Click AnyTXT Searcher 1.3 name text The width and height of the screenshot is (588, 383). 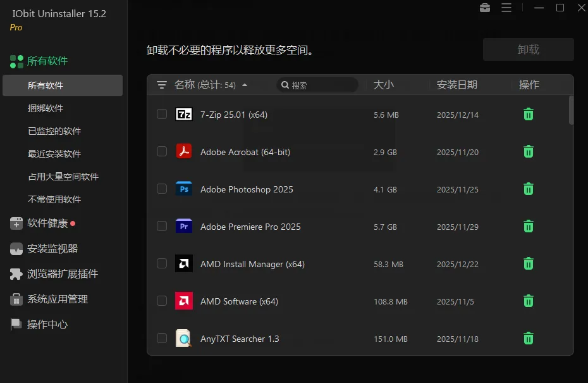point(240,339)
